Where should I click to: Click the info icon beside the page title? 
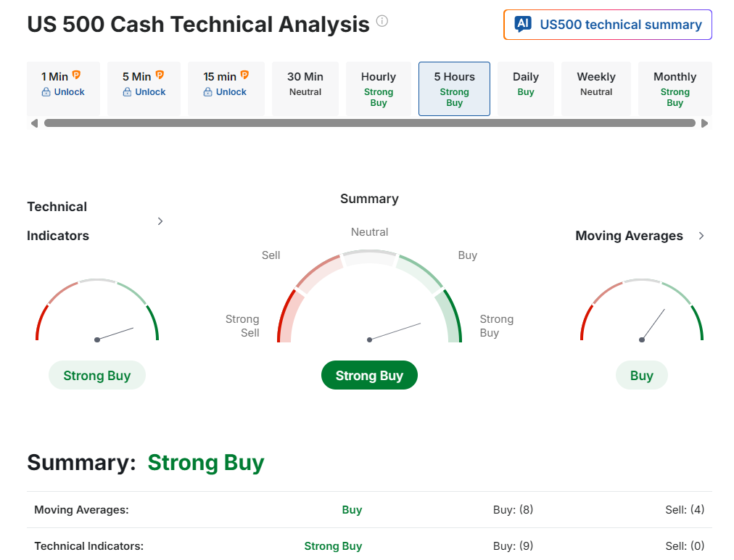click(x=382, y=21)
